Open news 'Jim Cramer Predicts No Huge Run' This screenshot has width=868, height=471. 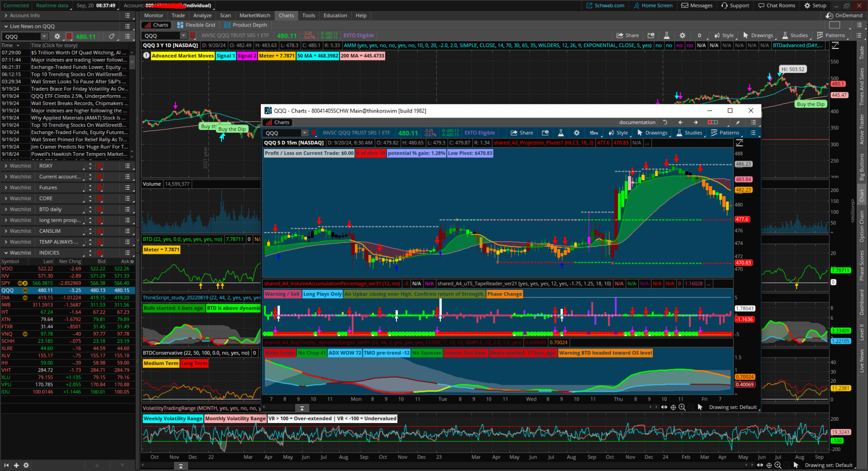(78, 147)
